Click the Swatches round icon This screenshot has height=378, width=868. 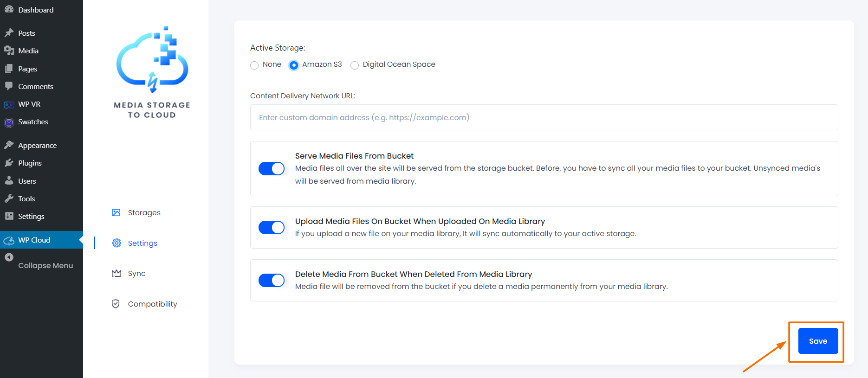pos(9,122)
